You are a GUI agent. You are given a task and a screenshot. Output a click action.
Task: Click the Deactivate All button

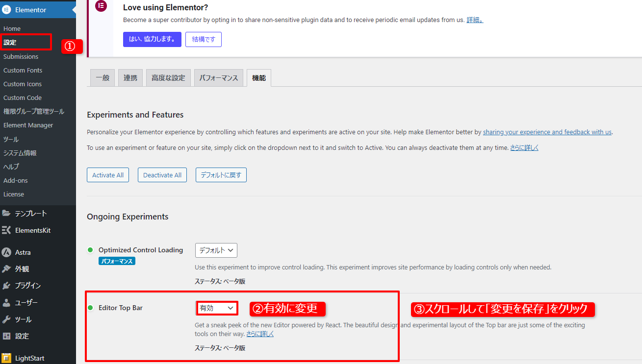point(162,175)
